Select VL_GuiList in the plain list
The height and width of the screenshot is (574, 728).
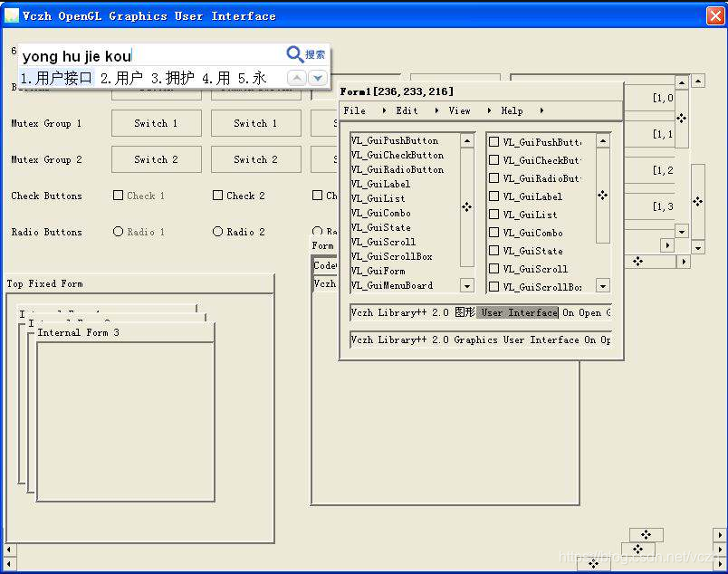coord(378,198)
